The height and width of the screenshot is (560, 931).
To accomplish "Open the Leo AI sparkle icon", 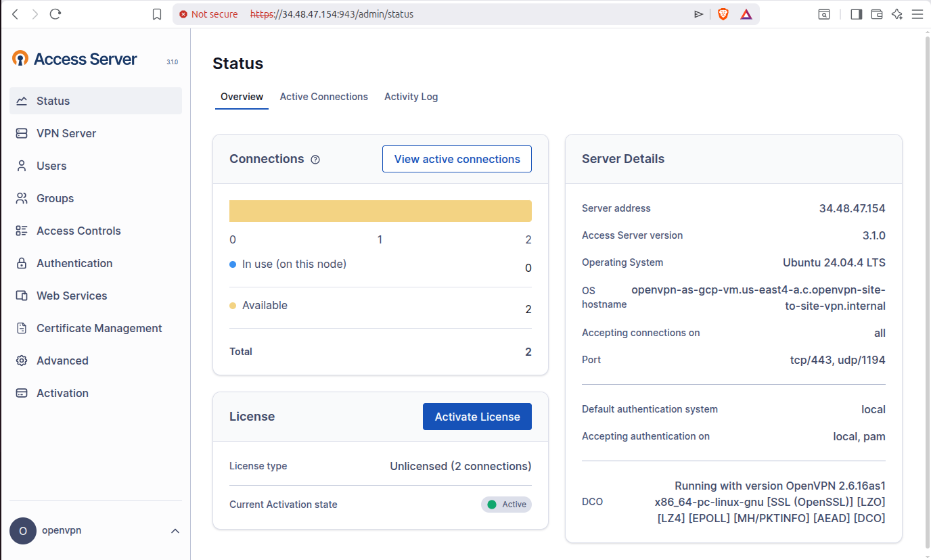I will click(x=897, y=14).
